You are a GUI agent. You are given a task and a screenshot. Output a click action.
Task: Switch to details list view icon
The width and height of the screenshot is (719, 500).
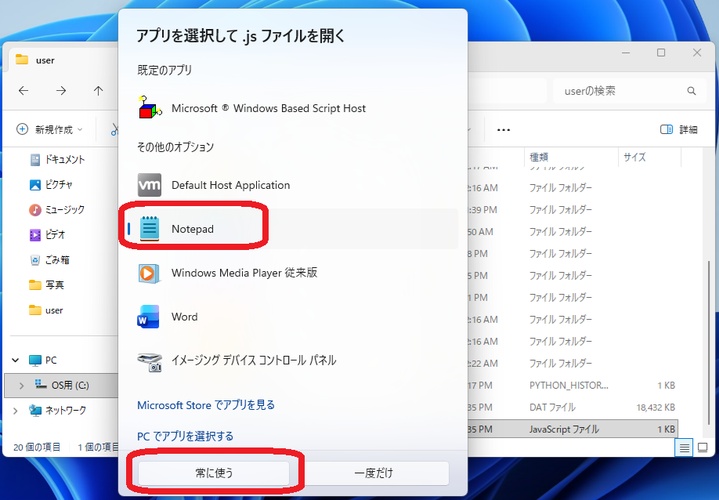click(684, 447)
